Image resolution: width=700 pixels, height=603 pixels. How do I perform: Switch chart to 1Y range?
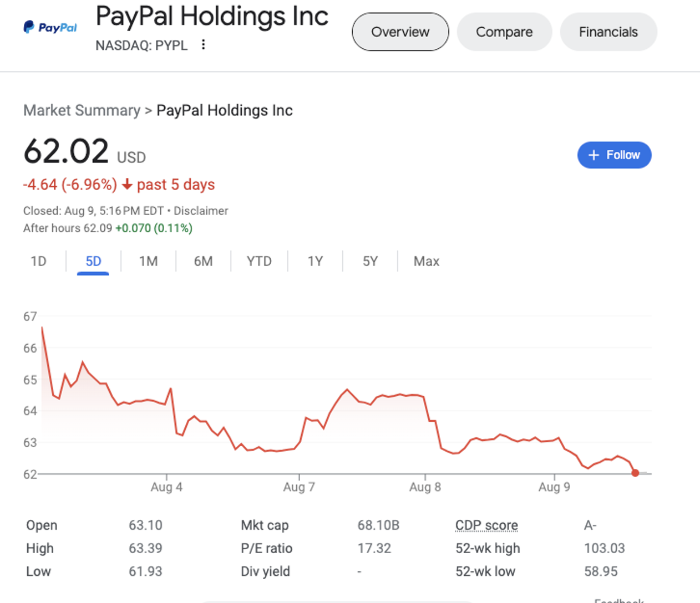pos(315,261)
